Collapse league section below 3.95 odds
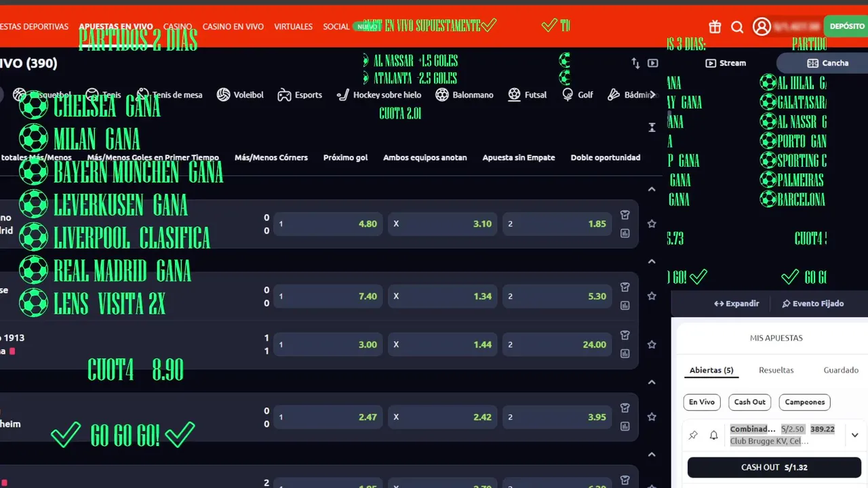868x488 pixels. pos(652,454)
